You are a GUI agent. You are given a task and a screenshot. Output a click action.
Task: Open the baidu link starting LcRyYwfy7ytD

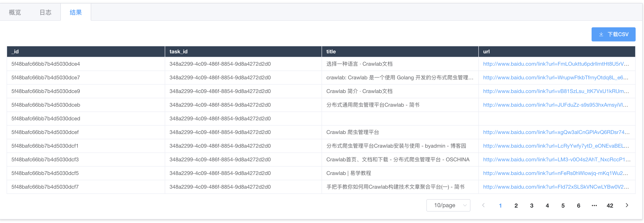556,146
